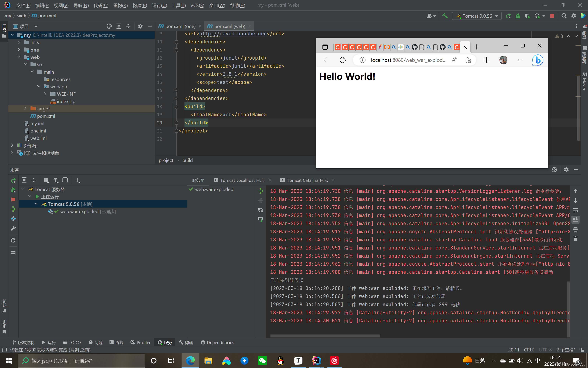The width and height of the screenshot is (588, 368).
Task: Toggle browser split screen icon
Action: 486,60
